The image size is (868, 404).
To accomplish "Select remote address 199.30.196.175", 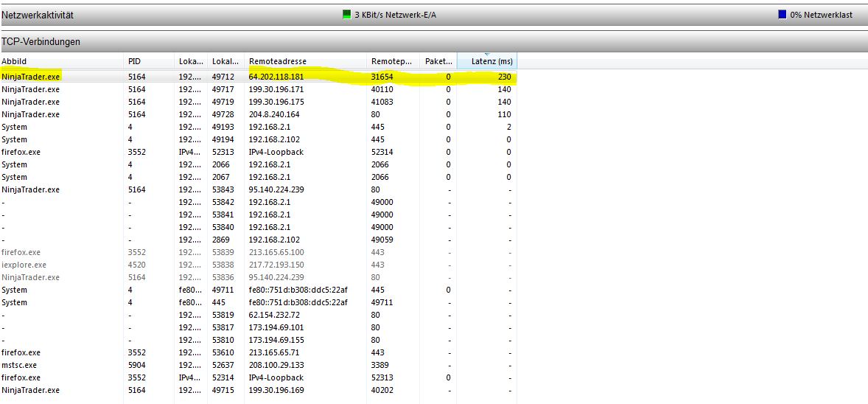I will [277, 102].
